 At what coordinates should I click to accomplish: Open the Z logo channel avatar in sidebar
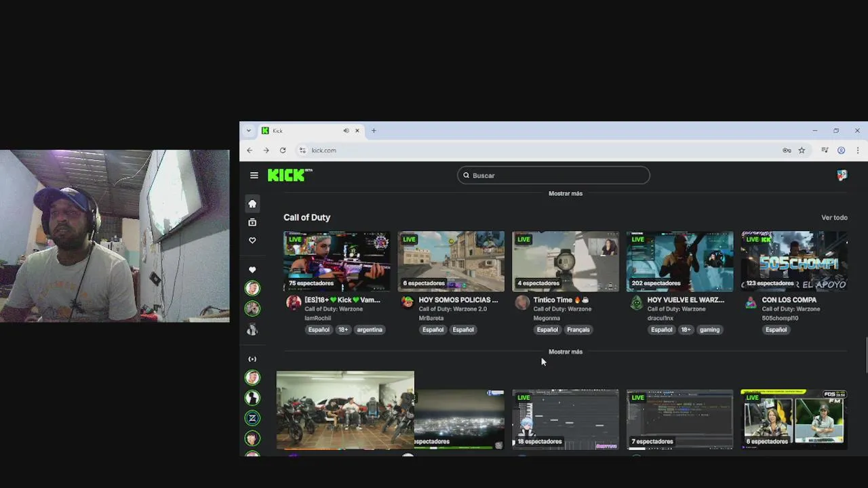click(x=252, y=418)
